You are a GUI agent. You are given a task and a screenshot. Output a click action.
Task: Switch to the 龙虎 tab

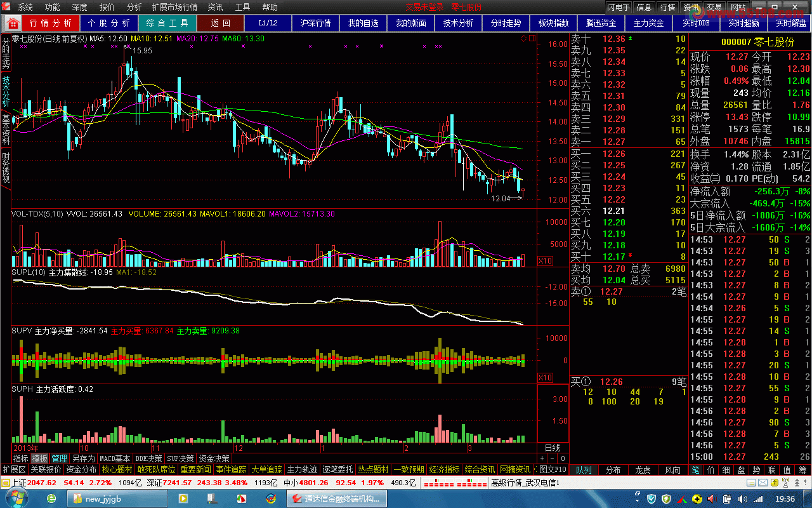tap(643, 470)
